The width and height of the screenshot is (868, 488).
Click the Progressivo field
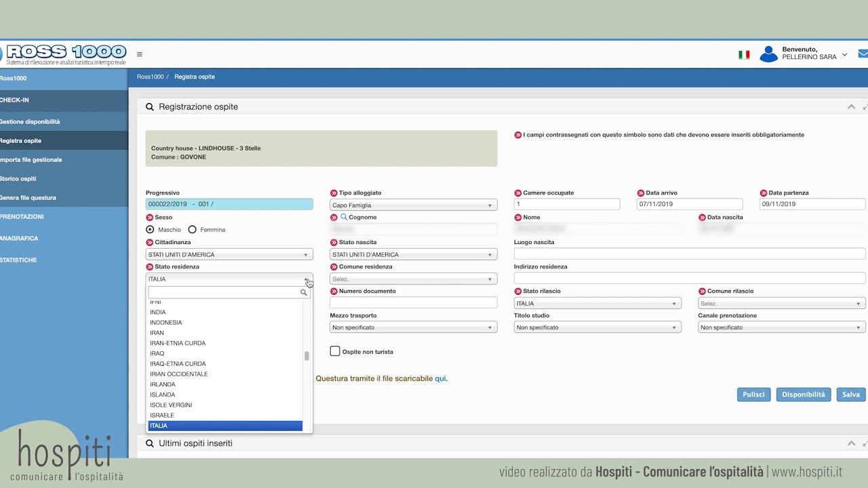229,204
